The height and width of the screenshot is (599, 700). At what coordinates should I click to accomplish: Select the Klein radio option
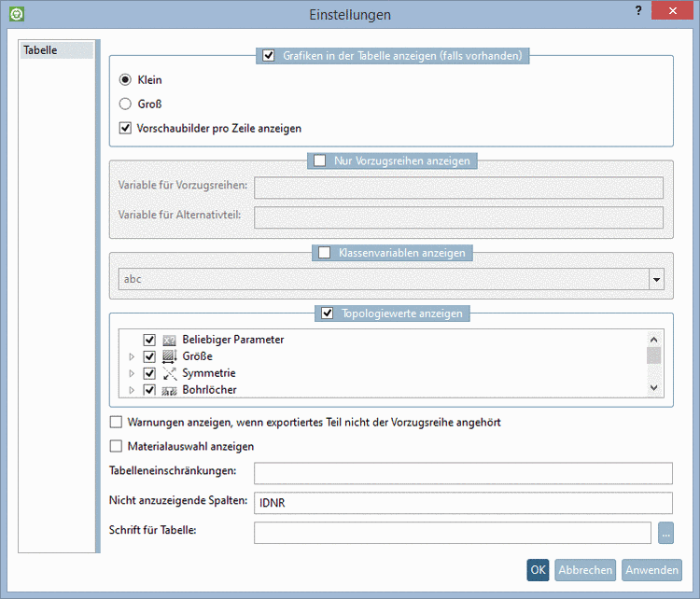point(125,80)
